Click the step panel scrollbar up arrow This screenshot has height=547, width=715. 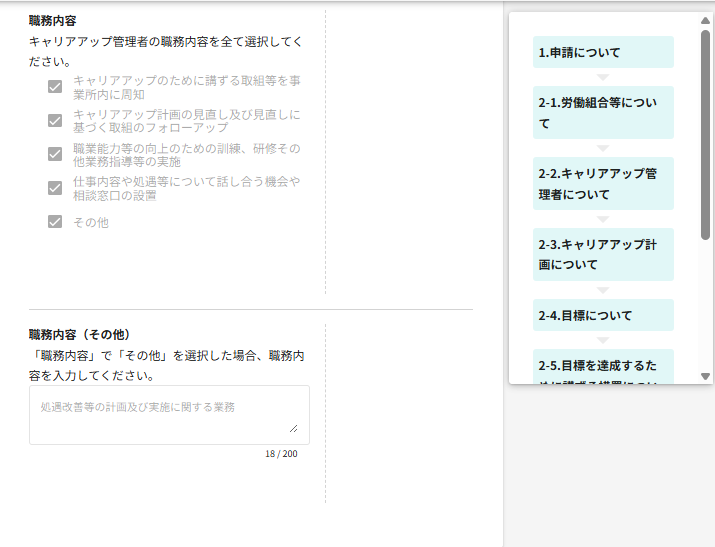706,19
